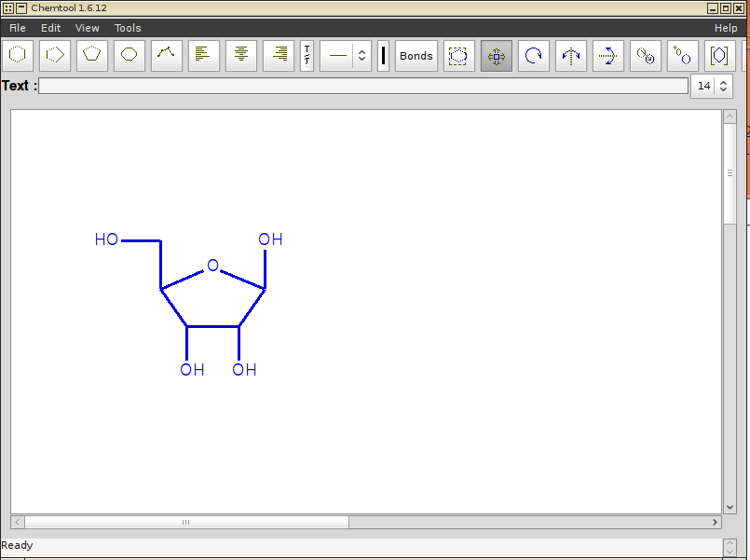Click the vertical scrollbar down arrow
Screen dimensions: 750x560
[730, 508]
